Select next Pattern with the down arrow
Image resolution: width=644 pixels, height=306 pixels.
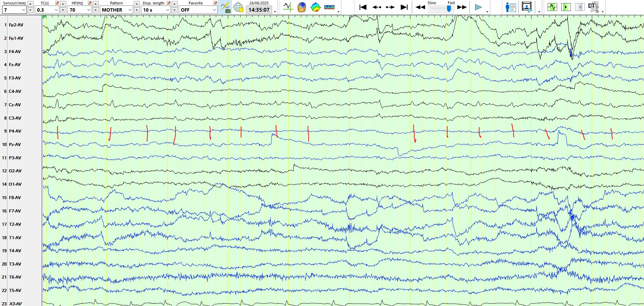[x=137, y=10]
